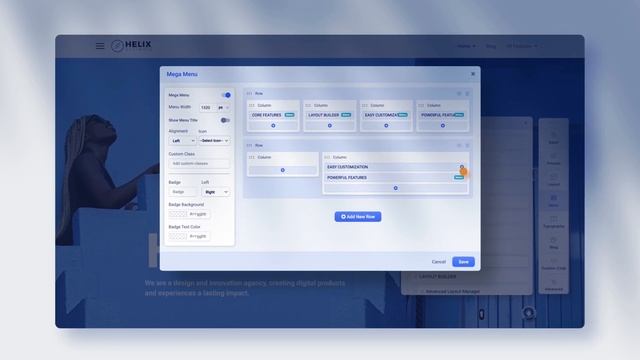Screen dimensions: 640x360
Task: Click plus below the second-row POWERFUL FEATURES item
Action: (x=396, y=188)
